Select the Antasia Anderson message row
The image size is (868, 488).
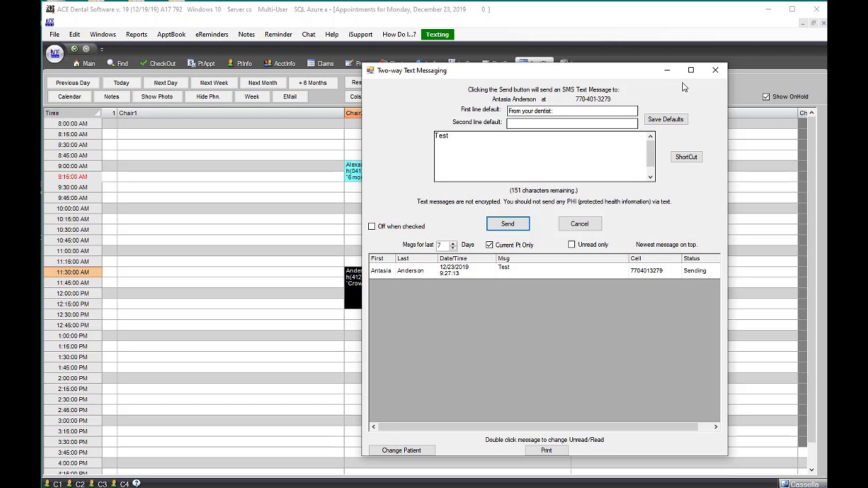click(545, 270)
